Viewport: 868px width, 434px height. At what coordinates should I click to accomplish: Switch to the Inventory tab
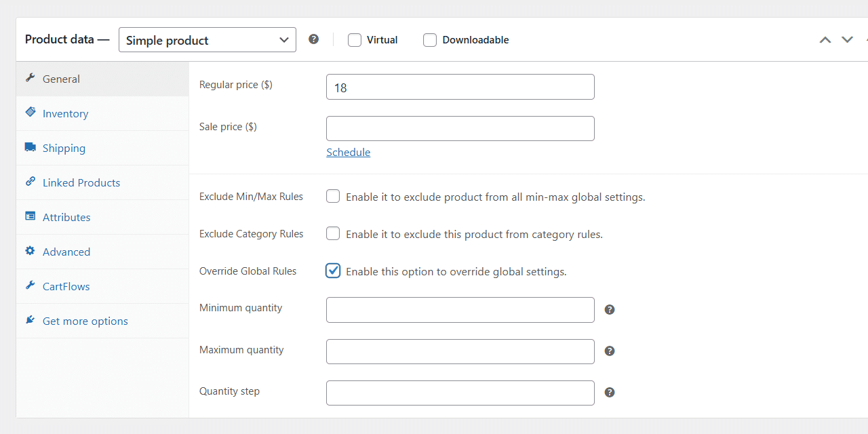coord(102,113)
